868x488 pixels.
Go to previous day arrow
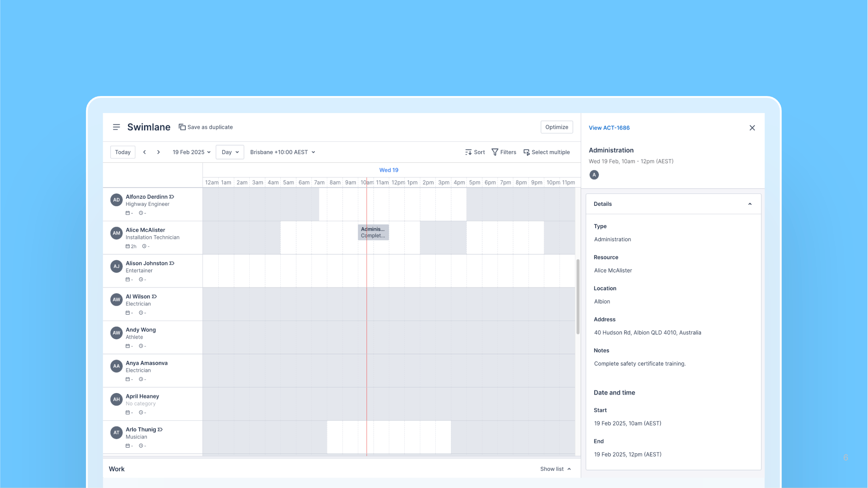coord(144,152)
